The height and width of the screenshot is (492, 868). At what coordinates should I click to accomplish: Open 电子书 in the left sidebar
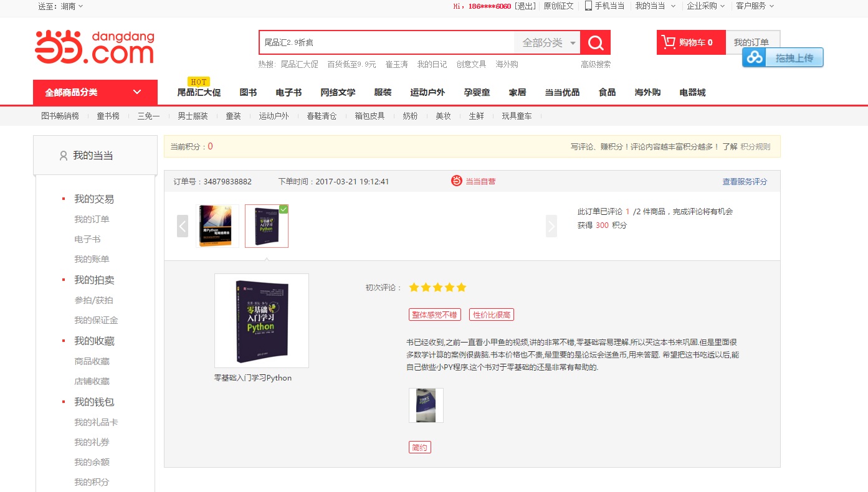click(x=87, y=239)
